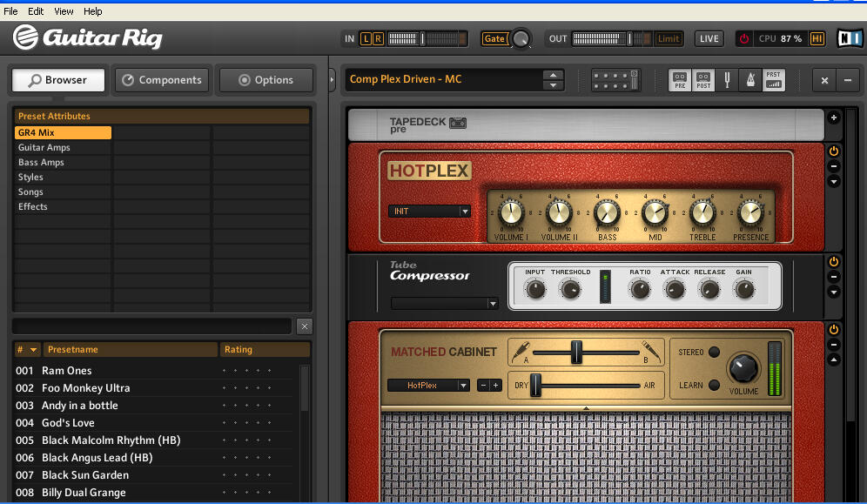Click the Hotplex Treble knob
The width and height of the screenshot is (867, 504).
point(702,212)
